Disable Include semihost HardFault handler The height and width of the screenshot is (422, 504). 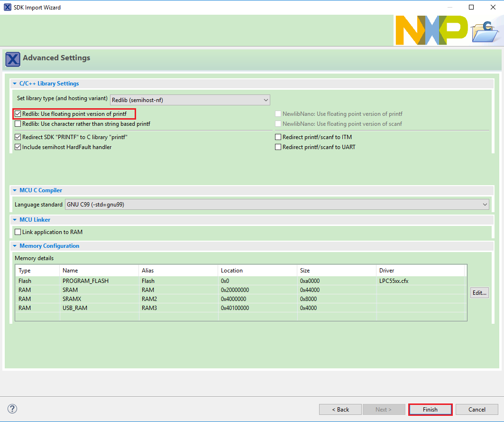[x=18, y=147]
